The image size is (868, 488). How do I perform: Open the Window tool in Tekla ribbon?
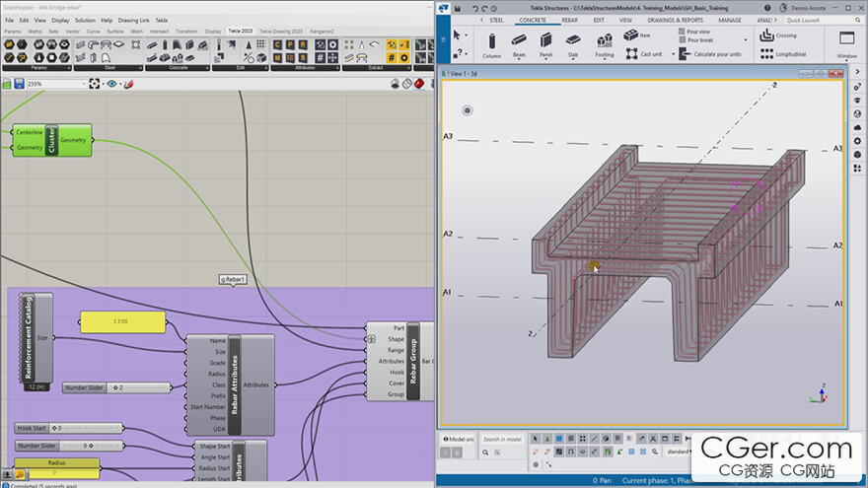[x=847, y=44]
